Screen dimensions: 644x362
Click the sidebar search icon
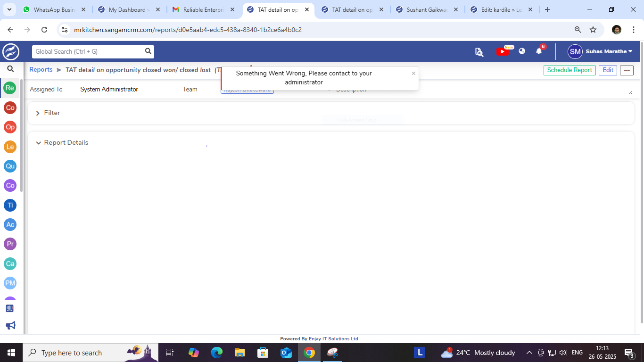click(10, 69)
